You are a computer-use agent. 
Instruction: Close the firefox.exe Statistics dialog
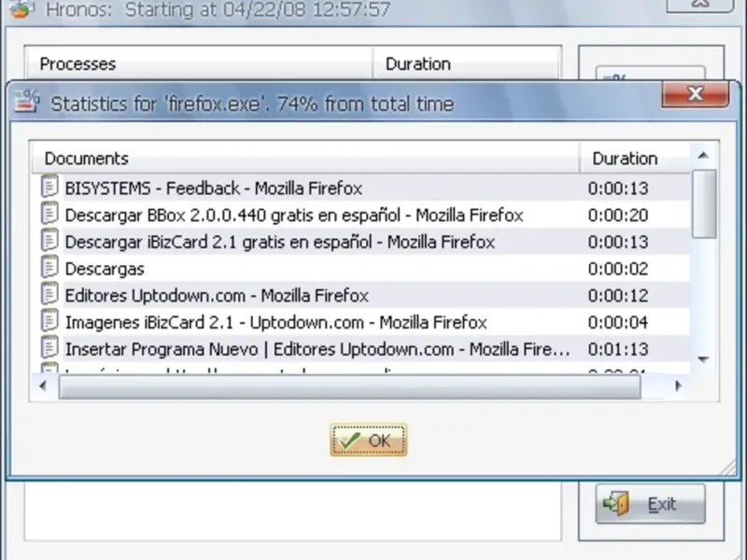tap(695, 94)
